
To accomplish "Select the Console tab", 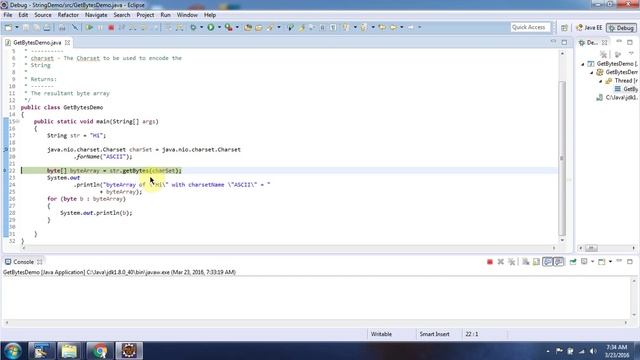I will (23, 262).
